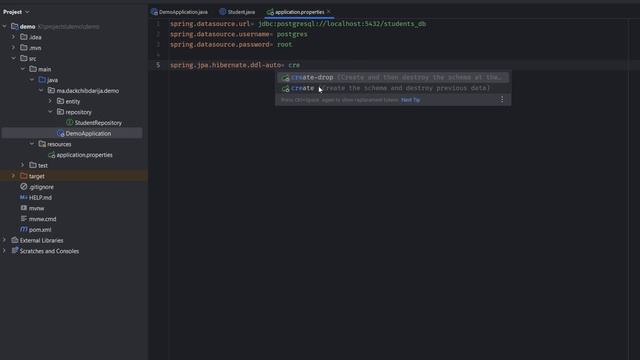Click the Next Tip link
Screen dimensions: 640x360
[410, 100]
